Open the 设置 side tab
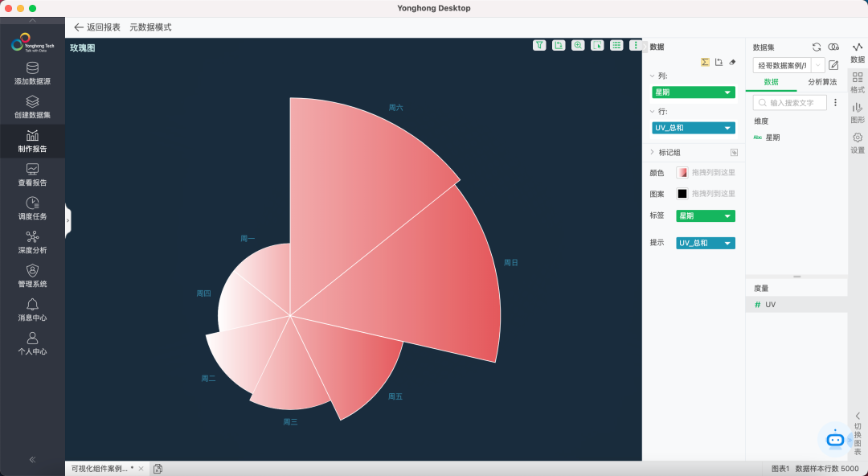The width and height of the screenshot is (868, 476). coord(858,143)
